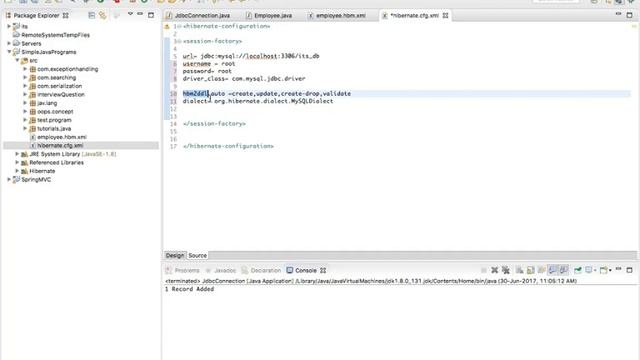Toggle code folding at session-factory line
The image size is (640, 360).
[179, 41]
